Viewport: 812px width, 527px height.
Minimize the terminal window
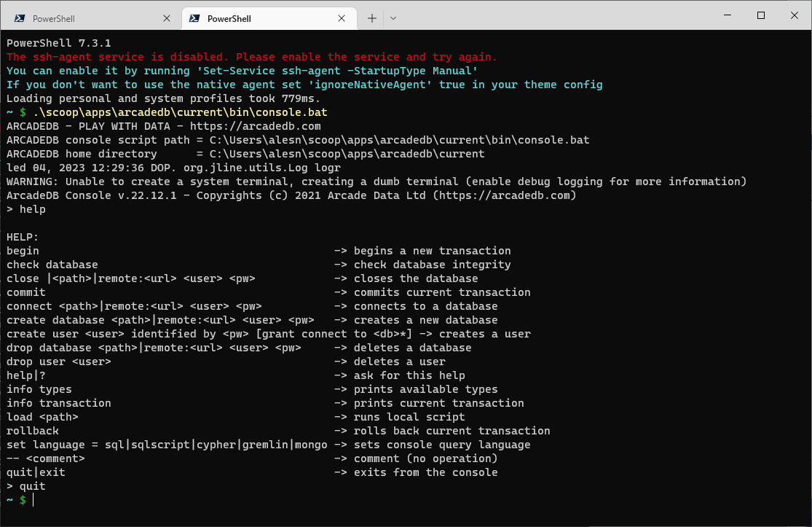pyautogui.click(x=728, y=15)
